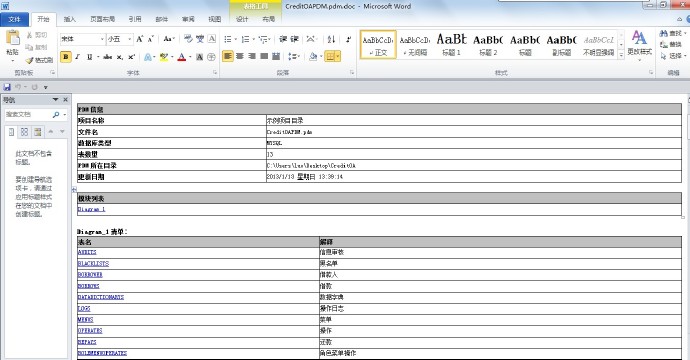Show the page thumbnails navigation view

pos(24,132)
